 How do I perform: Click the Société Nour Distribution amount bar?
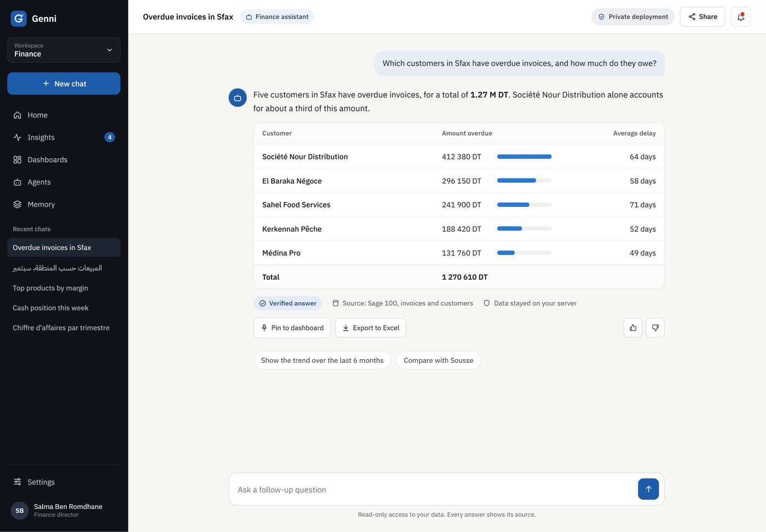tap(524, 157)
